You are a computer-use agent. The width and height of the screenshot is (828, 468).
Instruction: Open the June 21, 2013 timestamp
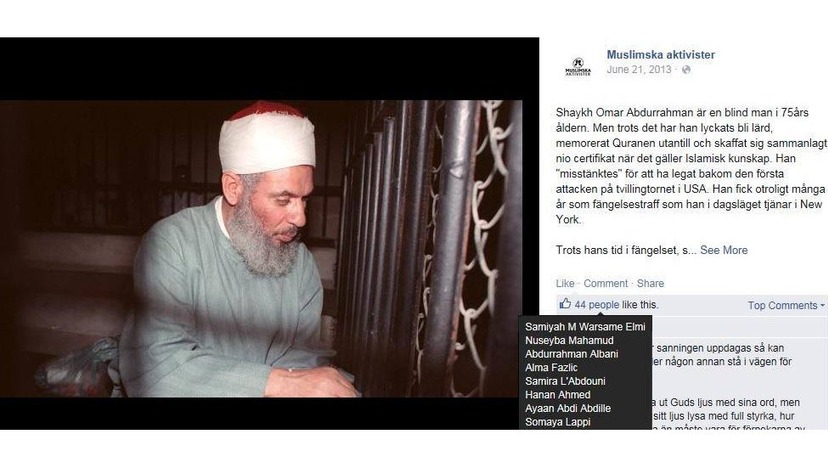[x=639, y=70]
